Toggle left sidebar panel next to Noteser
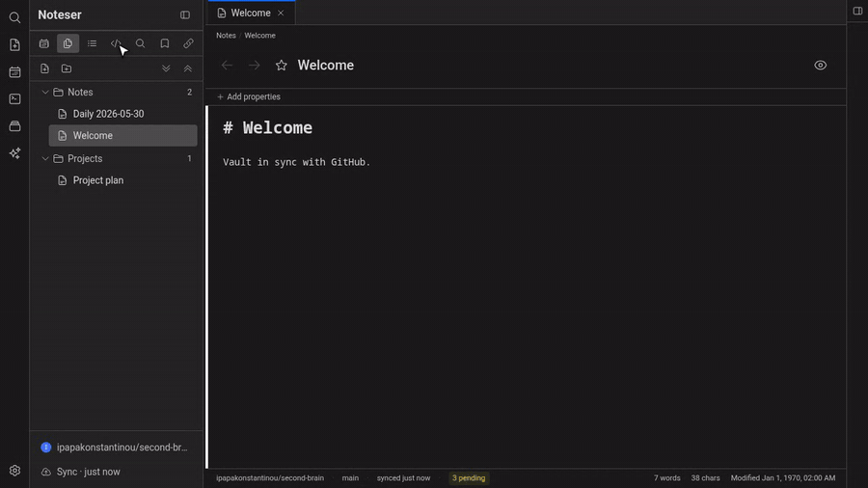Viewport: 868px width, 488px height. [x=185, y=14]
